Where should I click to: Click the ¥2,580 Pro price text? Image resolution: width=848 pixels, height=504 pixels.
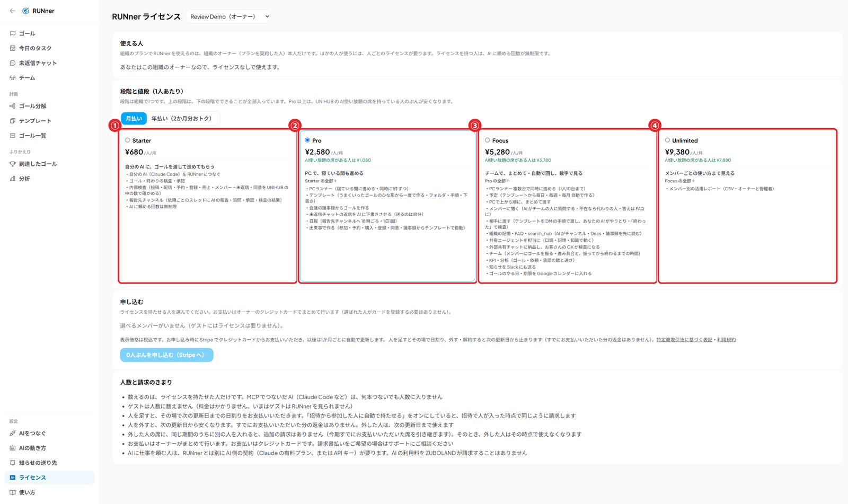(x=317, y=152)
